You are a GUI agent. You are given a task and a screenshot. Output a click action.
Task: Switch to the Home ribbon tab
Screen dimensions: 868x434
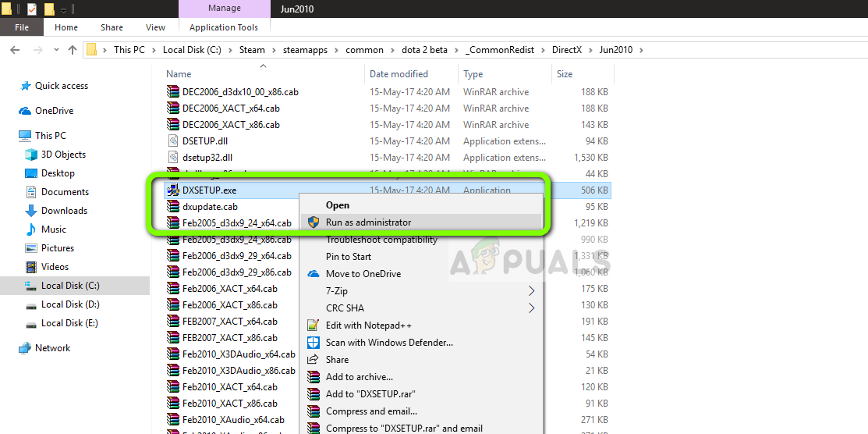click(66, 27)
